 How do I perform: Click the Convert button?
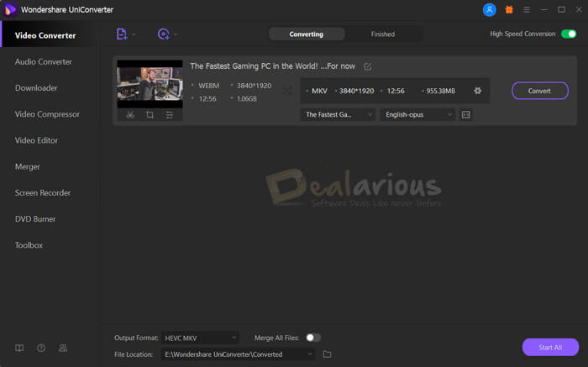click(x=540, y=91)
